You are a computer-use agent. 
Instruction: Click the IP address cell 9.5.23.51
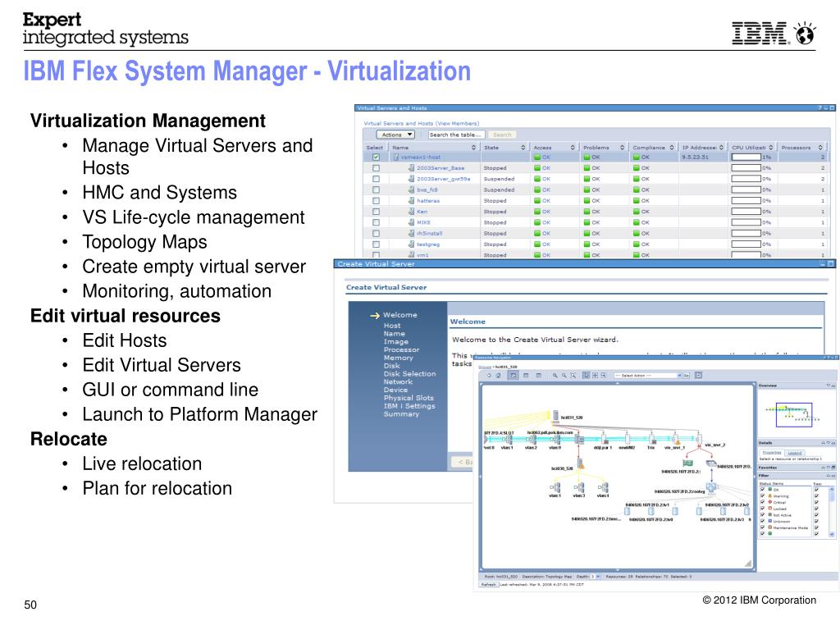(695, 157)
